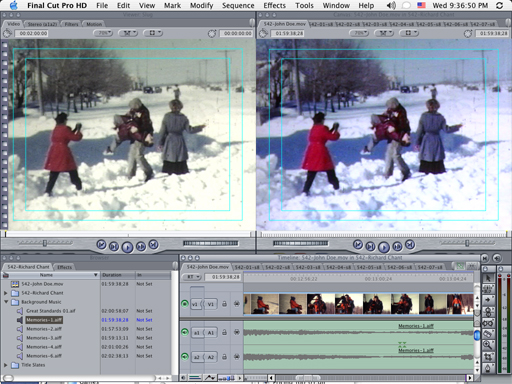Click the Apple menu icon

point(14,5)
